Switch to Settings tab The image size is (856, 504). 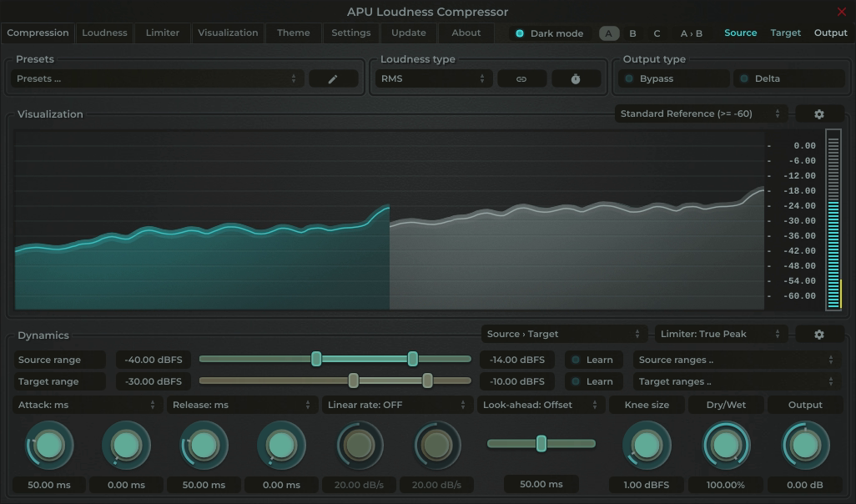[x=351, y=33]
